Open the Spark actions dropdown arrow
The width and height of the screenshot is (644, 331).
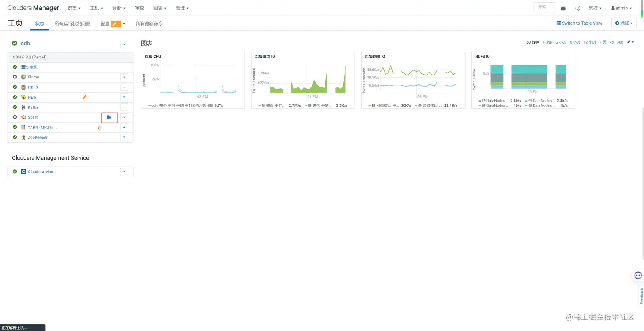(124, 117)
